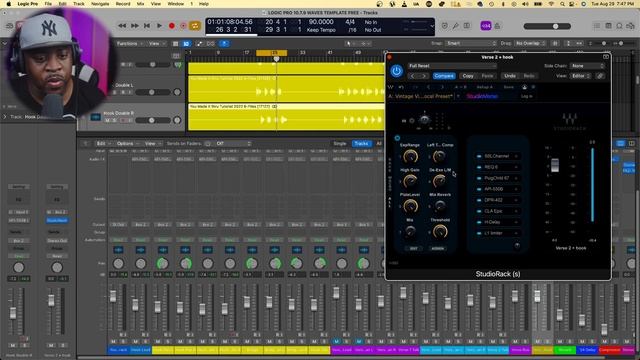Click the PlateLevel macro knob
This screenshot has width=640, height=360.
tap(410, 206)
